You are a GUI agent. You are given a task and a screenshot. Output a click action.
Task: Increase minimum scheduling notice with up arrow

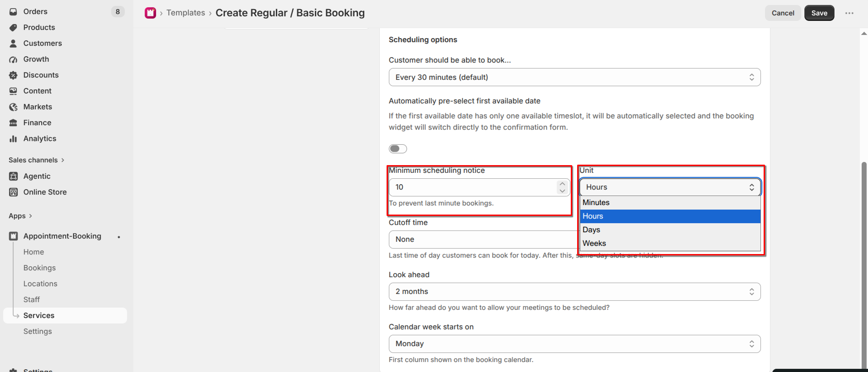pos(562,184)
